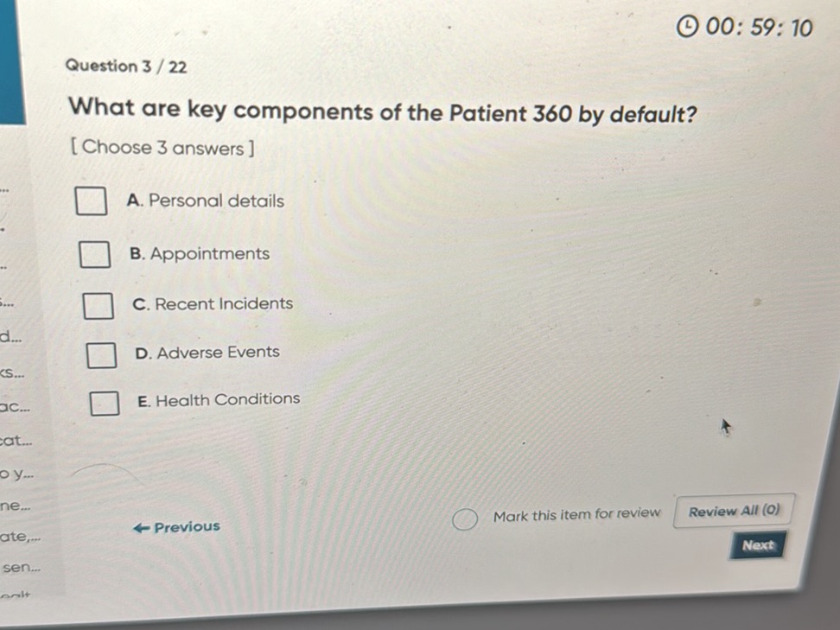
Task: Click the Next button
Action: [x=757, y=546]
